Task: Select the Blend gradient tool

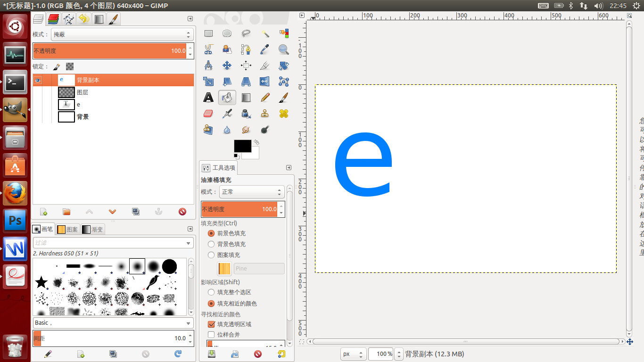Action: point(246,98)
